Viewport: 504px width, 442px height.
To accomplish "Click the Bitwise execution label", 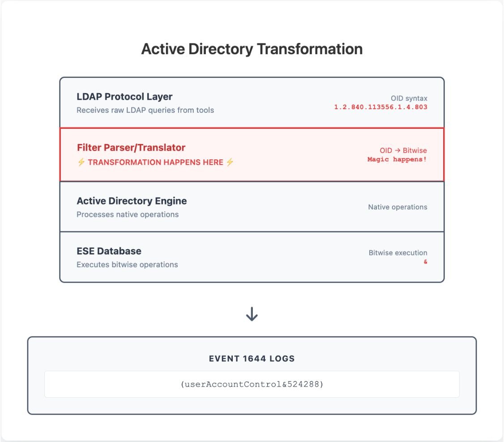I will (x=397, y=253).
